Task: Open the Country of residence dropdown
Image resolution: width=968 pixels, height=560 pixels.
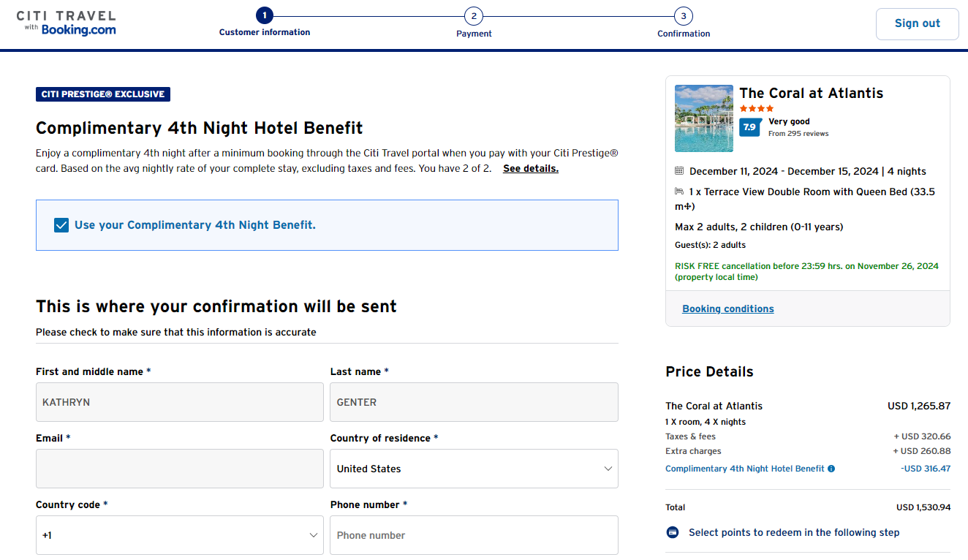Action: click(474, 468)
